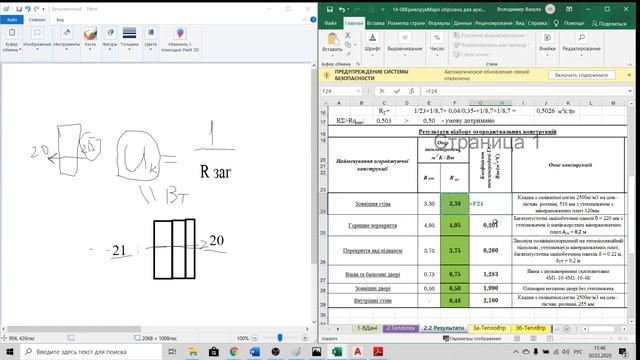Copy selection with Excel copy icon
Image resolution: width=640 pixels, height=360 pixels.
click(x=348, y=44)
